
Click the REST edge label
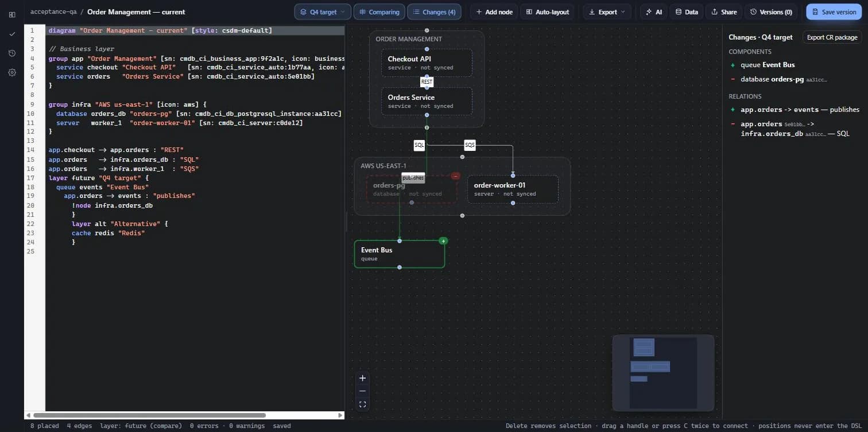tap(427, 82)
